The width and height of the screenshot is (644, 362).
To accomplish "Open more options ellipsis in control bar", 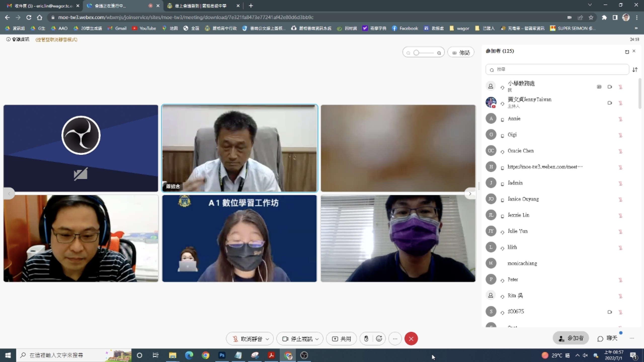I will (395, 339).
